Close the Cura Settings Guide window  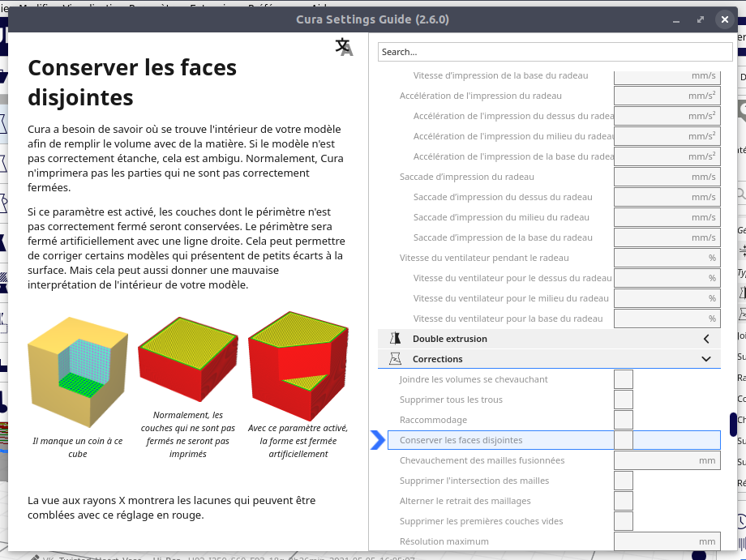pyautogui.click(x=725, y=19)
